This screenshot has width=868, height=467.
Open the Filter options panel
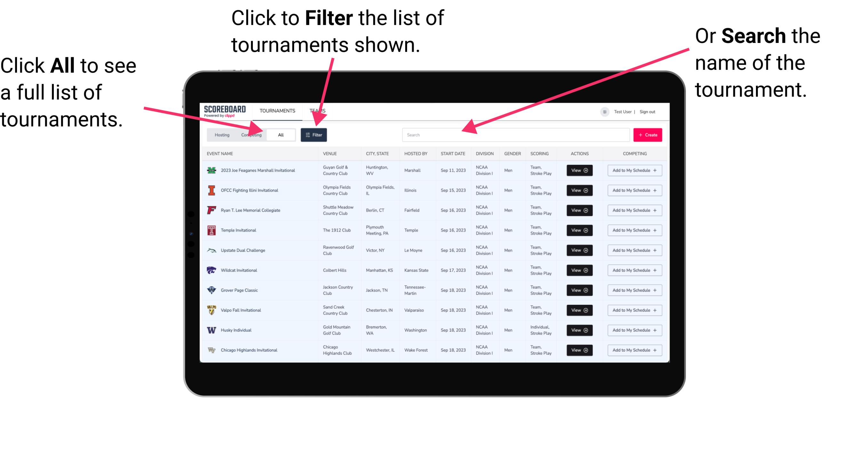tap(315, 134)
